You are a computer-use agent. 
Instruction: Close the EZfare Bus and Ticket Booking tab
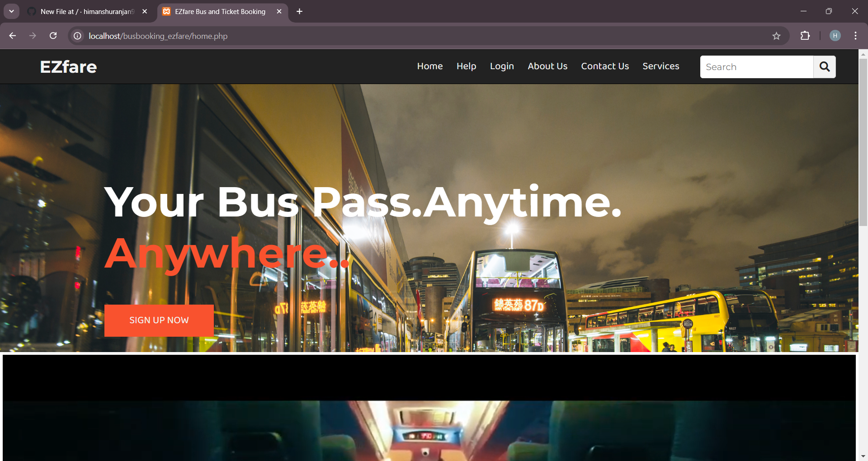(x=279, y=11)
